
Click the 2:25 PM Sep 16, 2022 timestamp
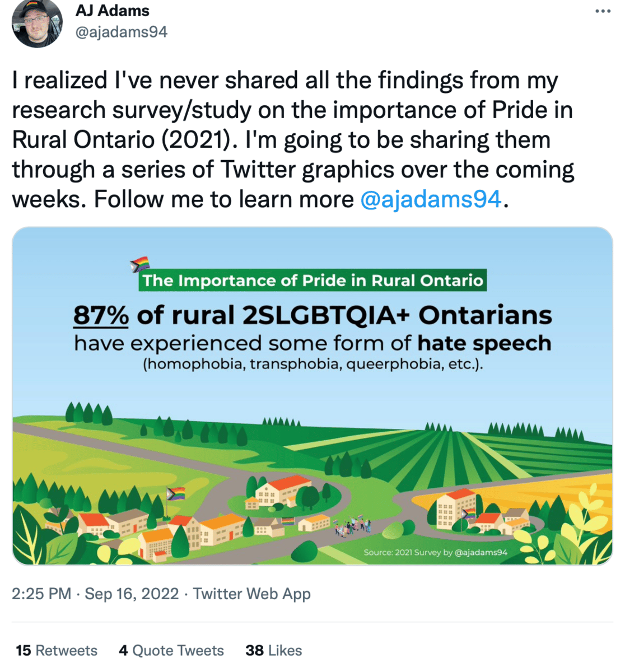pyautogui.click(x=95, y=594)
